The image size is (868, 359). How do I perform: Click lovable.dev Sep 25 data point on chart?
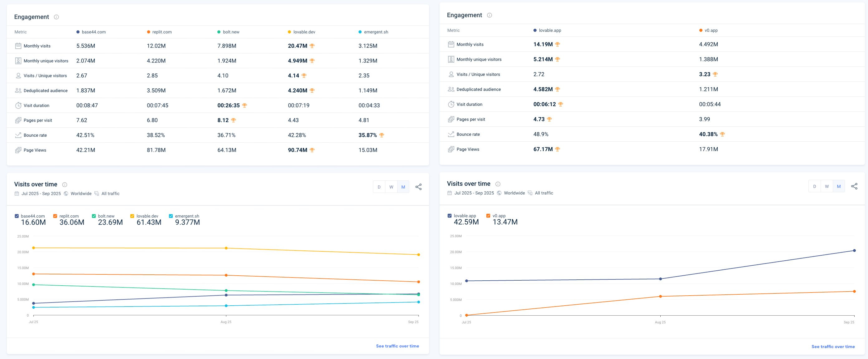pos(418,255)
